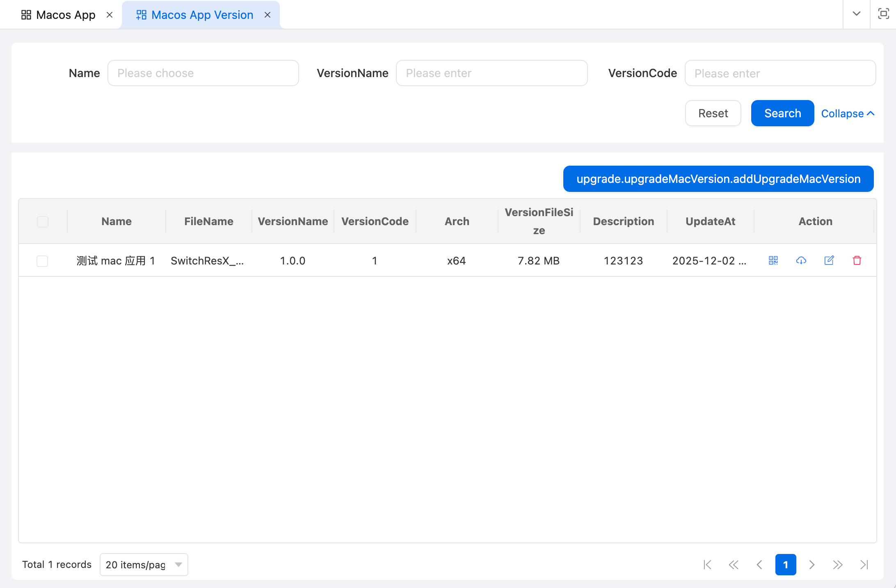Open the 20 items/page dropdown

144,565
